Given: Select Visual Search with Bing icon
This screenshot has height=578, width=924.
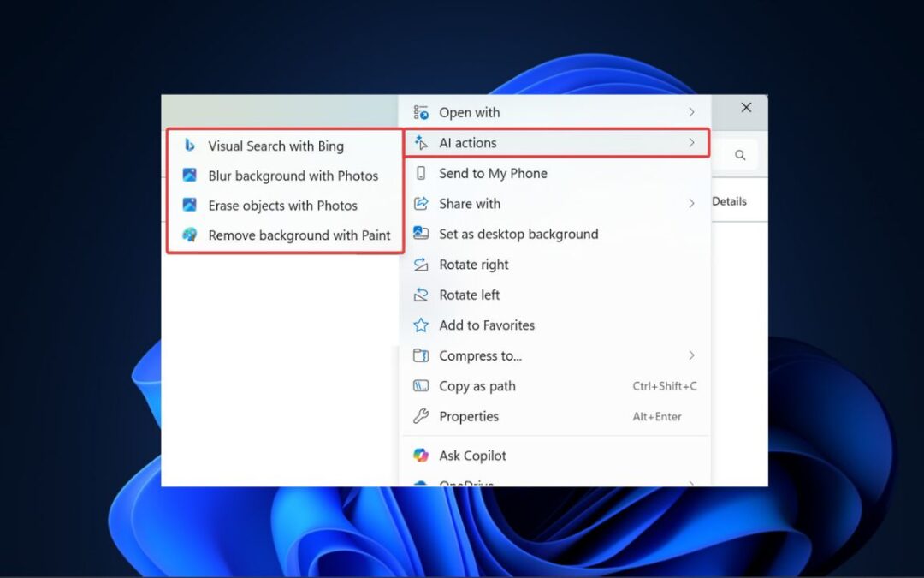Looking at the screenshot, I should point(189,146).
